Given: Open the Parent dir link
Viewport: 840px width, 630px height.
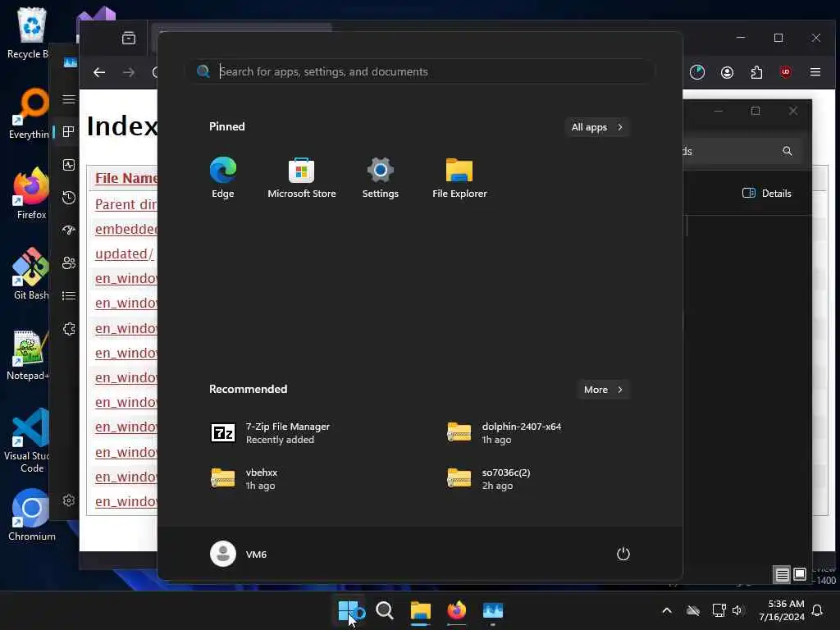Looking at the screenshot, I should tap(126, 204).
